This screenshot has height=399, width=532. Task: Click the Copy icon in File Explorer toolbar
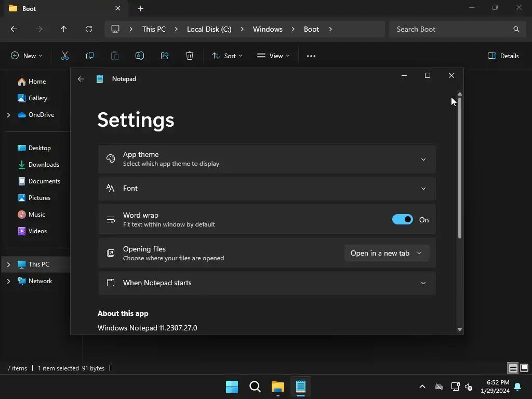tap(89, 56)
